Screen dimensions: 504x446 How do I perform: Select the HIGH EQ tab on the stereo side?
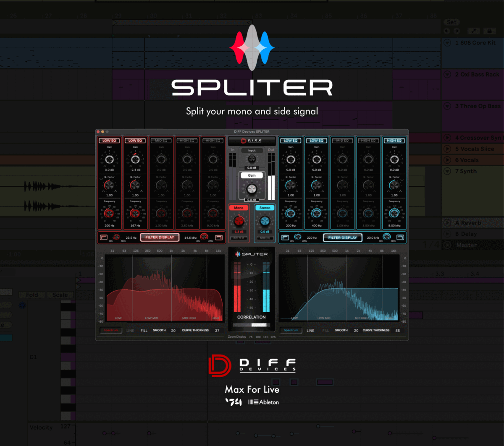(x=394, y=140)
